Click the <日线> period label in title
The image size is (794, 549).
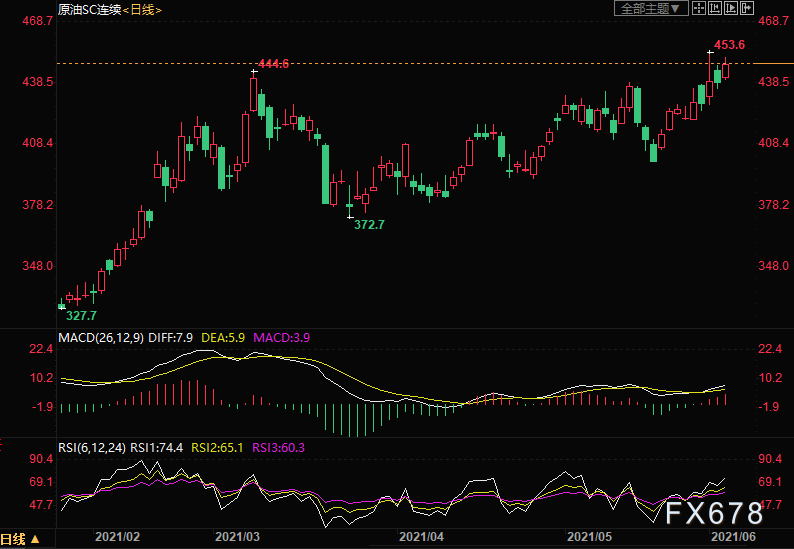click(142, 9)
